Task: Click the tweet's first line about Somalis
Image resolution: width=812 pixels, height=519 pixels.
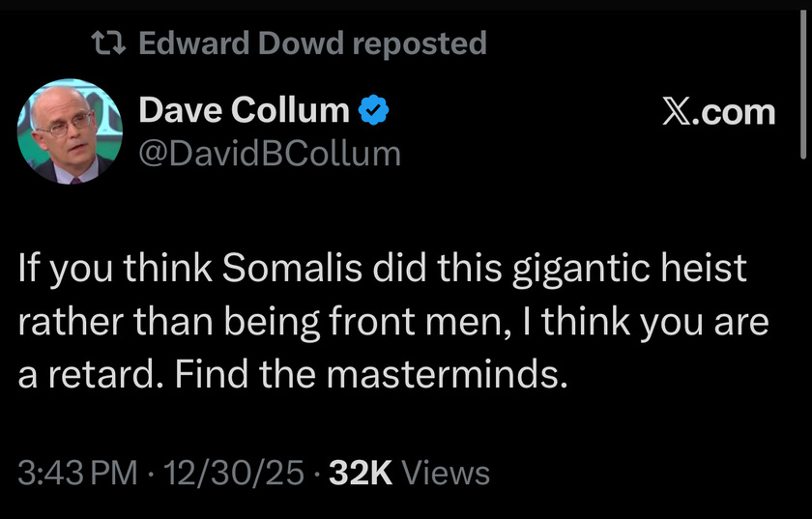Action: point(382,268)
